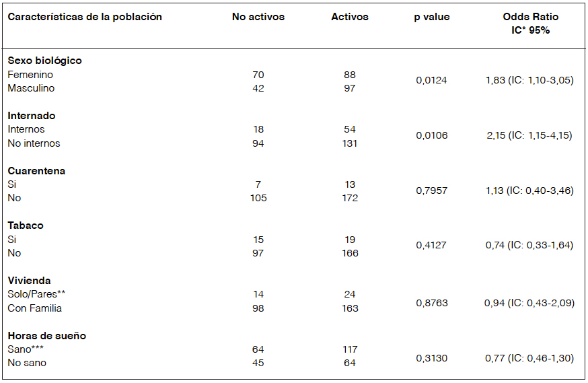Click the 'Masculino' row label

(31, 88)
